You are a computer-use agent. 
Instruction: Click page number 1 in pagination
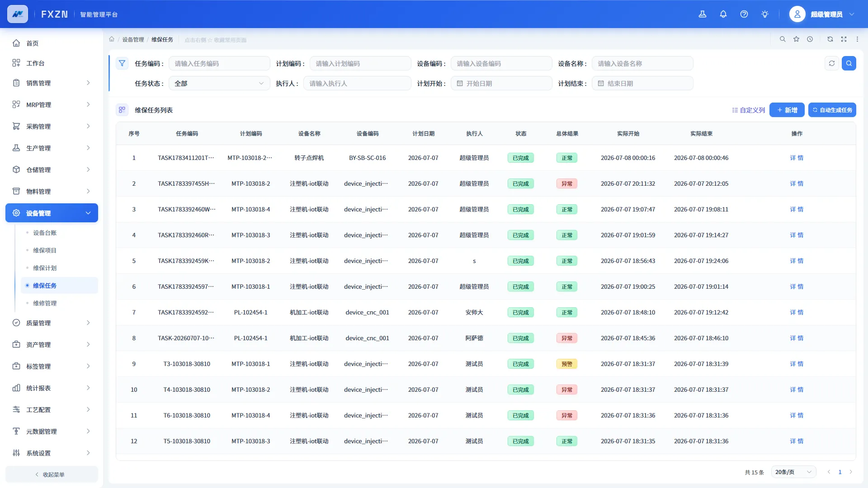[840, 472]
